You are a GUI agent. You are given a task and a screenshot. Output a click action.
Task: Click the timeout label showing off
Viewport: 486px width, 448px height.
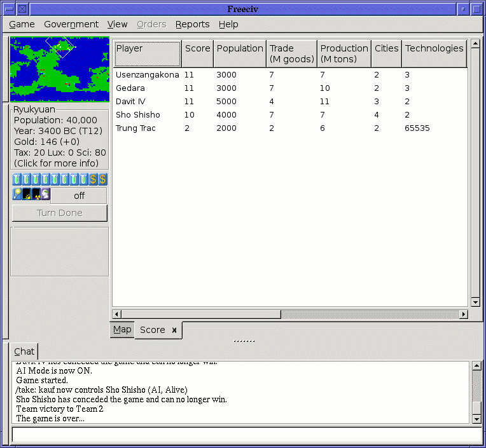79,196
